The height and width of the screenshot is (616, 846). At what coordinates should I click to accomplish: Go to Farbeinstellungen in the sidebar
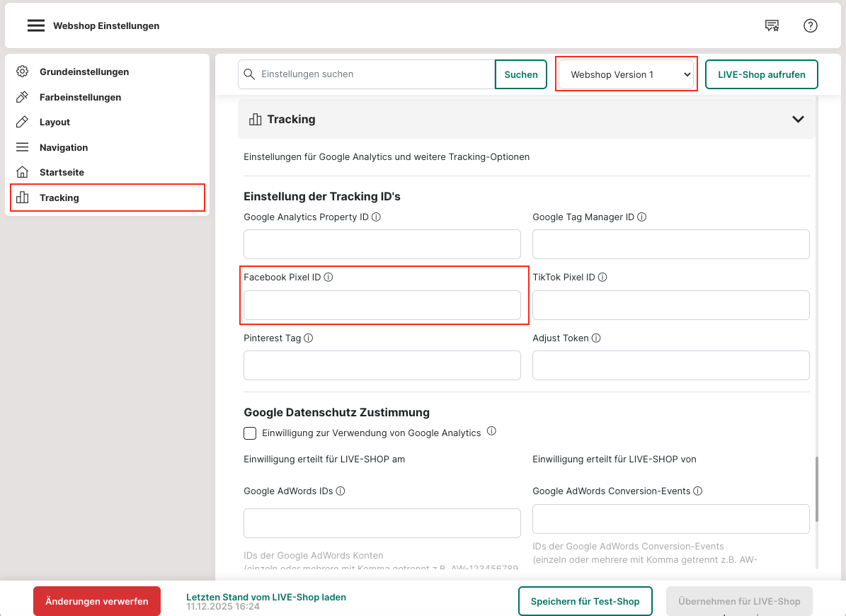(80, 97)
